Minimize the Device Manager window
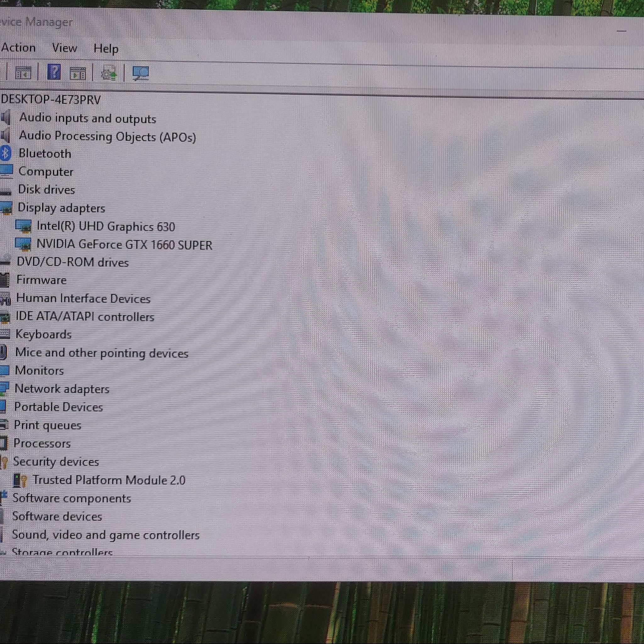Image resolution: width=644 pixels, height=644 pixels. [621, 31]
